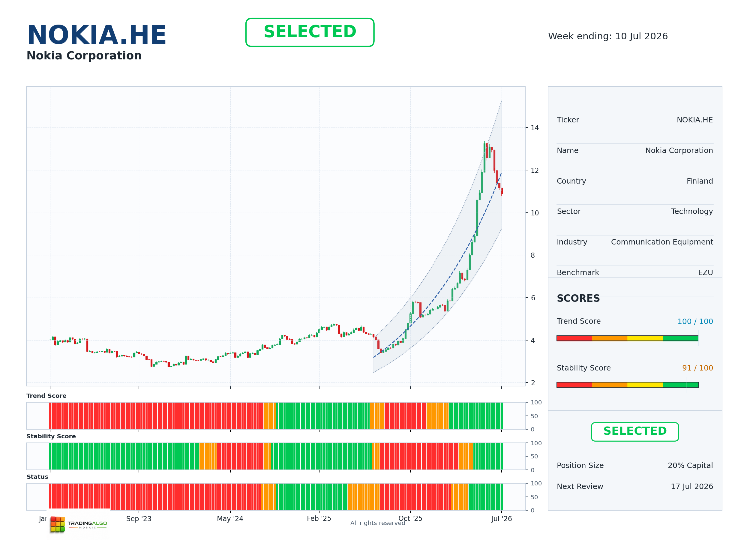Click the Oct '25 axis label
The width and height of the screenshot is (756, 540).
click(x=410, y=519)
